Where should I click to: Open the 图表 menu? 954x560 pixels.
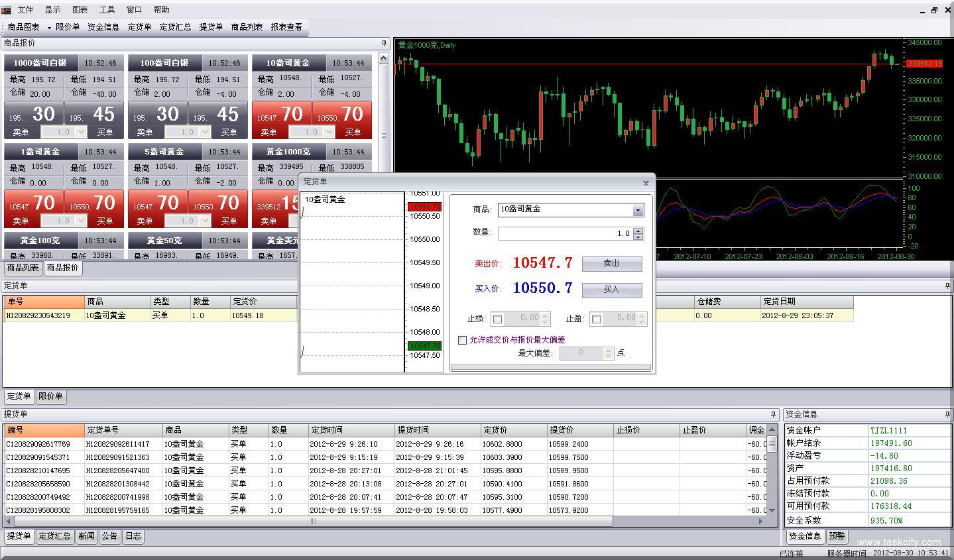80,10
